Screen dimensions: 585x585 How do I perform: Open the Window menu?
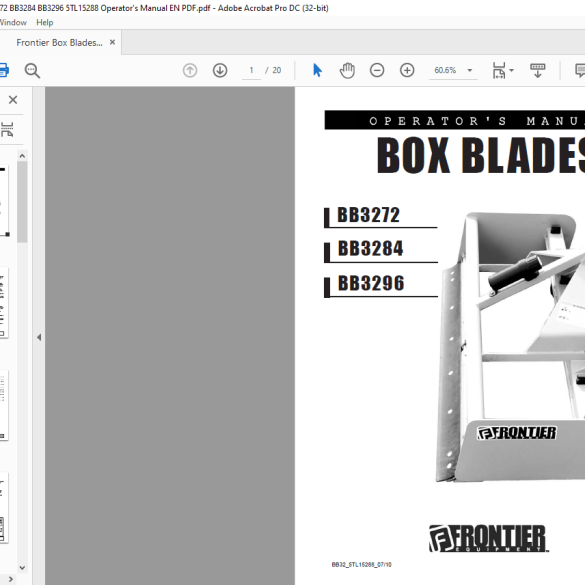pyautogui.click(x=13, y=22)
